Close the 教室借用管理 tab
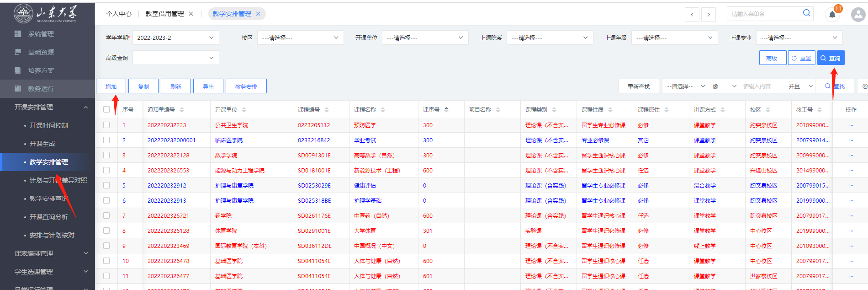This screenshot has width=868, height=290. point(191,14)
